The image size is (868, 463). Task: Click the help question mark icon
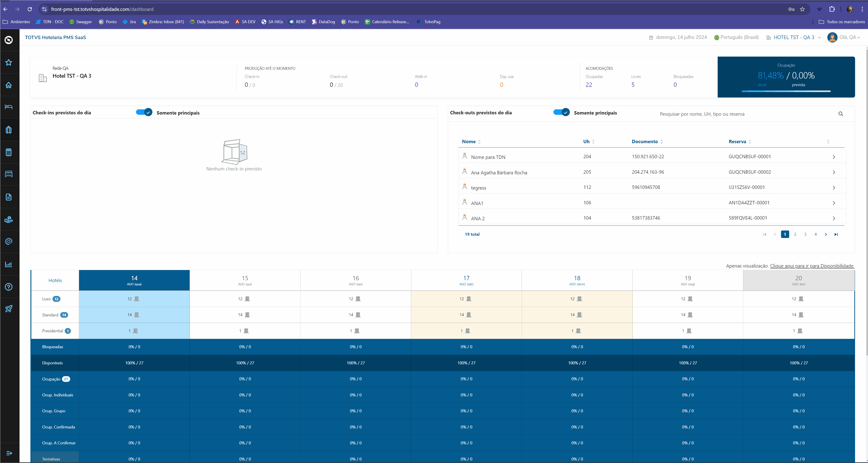coord(9,287)
